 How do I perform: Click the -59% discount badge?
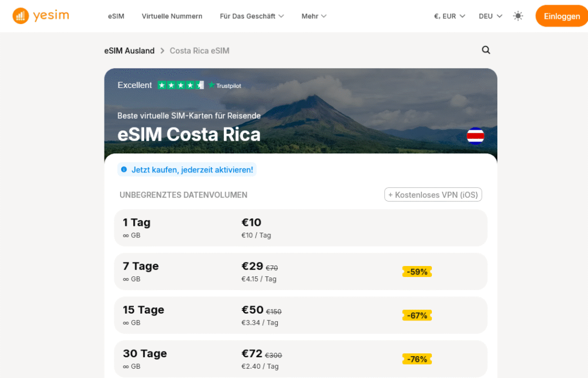[417, 271]
